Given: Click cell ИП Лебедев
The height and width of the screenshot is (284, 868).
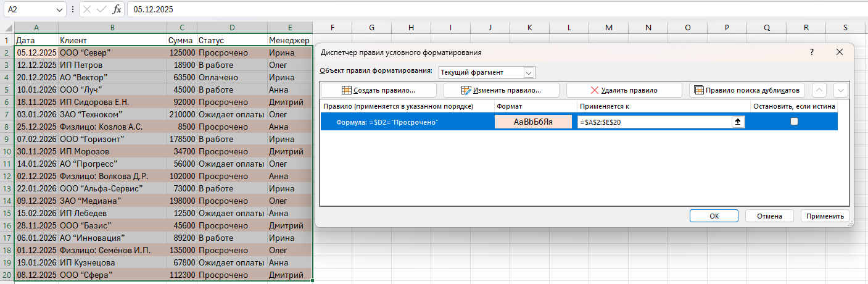Looking at the screenshot, I should pyautogui.click(x=112, y=213).
